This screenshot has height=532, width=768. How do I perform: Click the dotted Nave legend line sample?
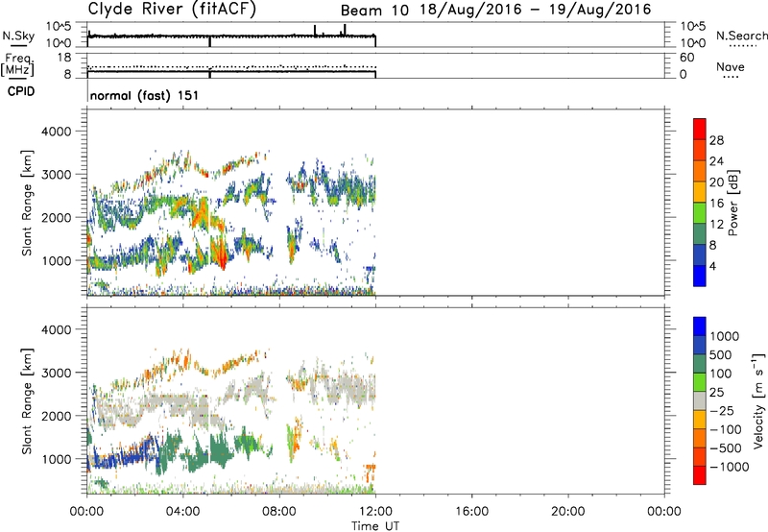(731, 77)
